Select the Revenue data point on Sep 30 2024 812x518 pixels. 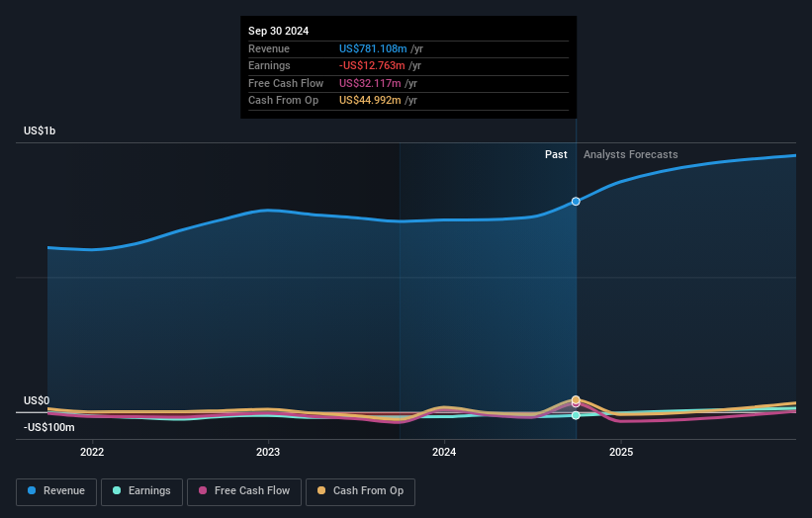click(576, 202)
